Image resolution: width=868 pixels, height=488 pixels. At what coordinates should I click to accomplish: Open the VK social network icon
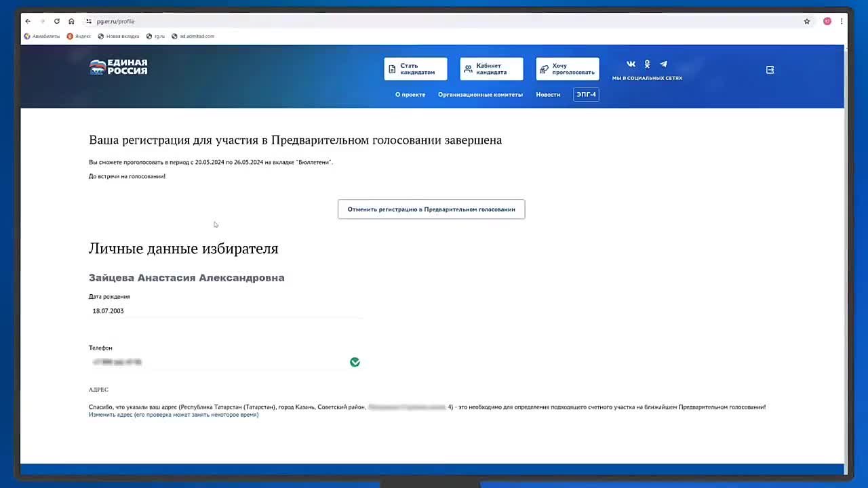631,64
